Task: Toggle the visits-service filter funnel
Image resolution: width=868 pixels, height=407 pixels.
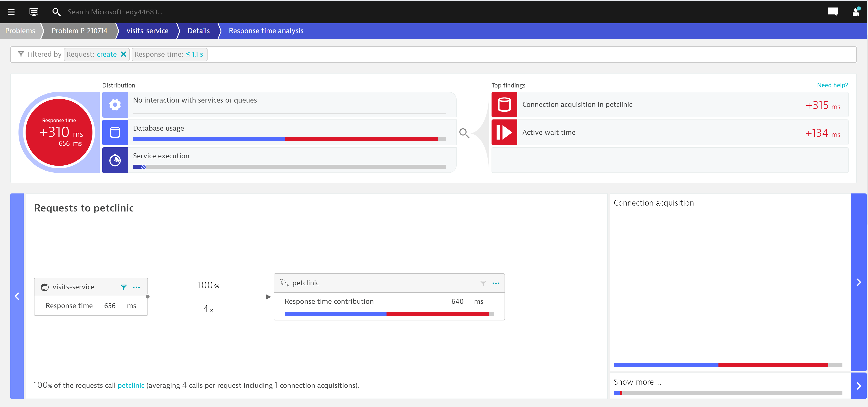Action: 124,287
